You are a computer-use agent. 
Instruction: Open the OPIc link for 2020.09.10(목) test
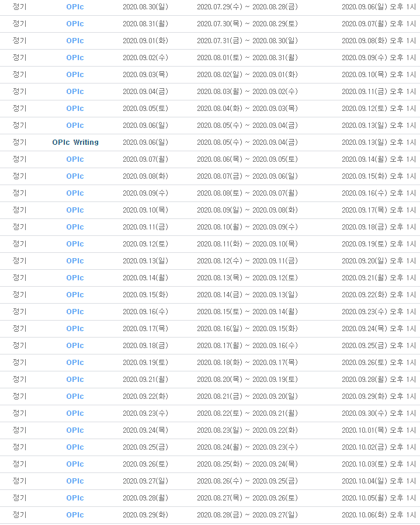point(75,210)
